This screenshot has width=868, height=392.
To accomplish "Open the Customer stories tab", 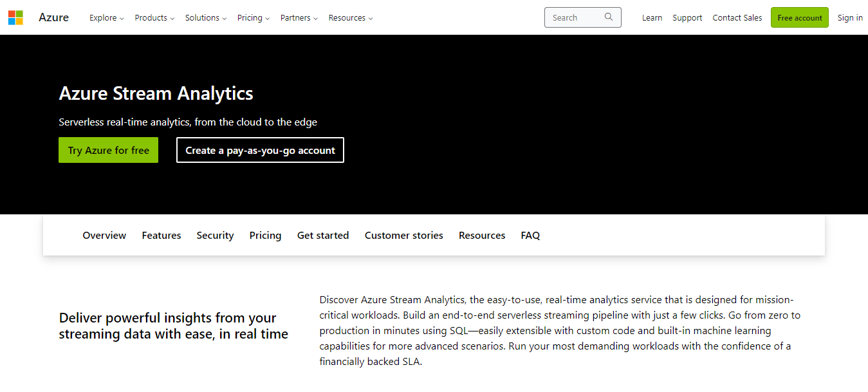I will (403, 235).
